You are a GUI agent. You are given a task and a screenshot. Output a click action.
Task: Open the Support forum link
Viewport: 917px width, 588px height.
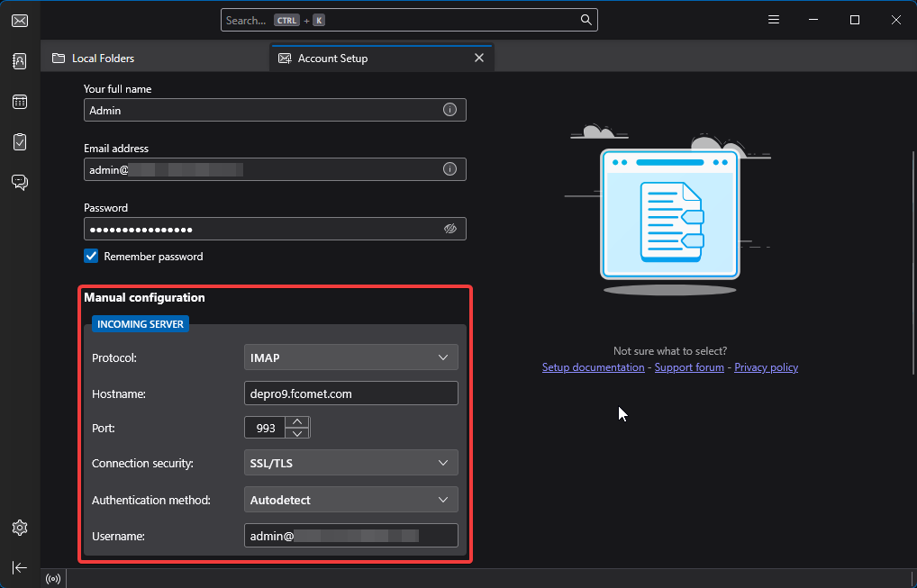point(689,367)
